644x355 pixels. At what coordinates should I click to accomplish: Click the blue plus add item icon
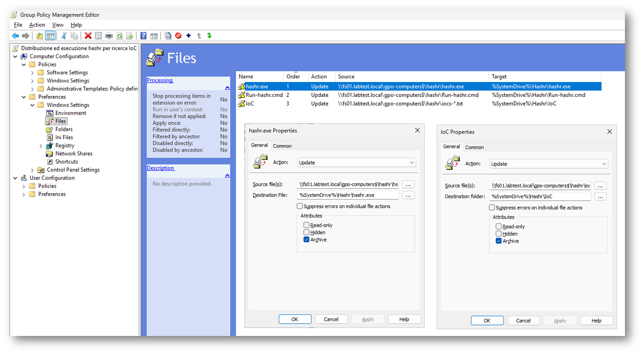pyautogui.click(x=189, y=36)
